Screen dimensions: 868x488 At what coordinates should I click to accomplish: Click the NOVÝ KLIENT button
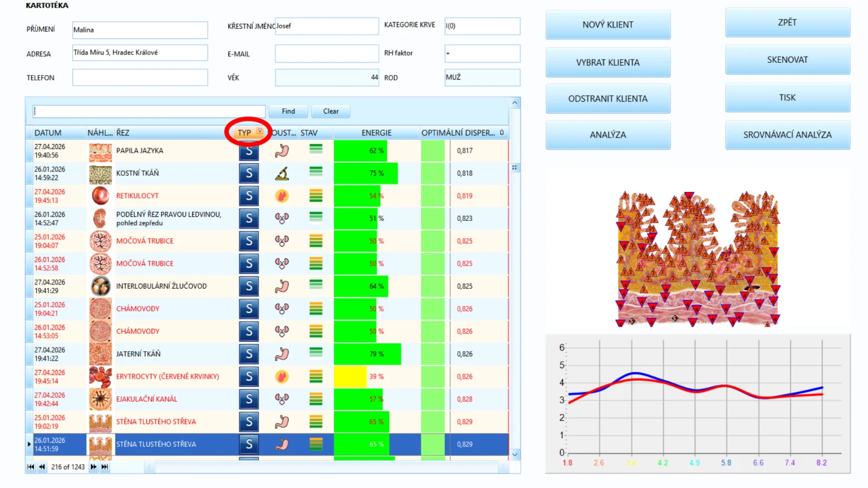[x=607, y=25]
